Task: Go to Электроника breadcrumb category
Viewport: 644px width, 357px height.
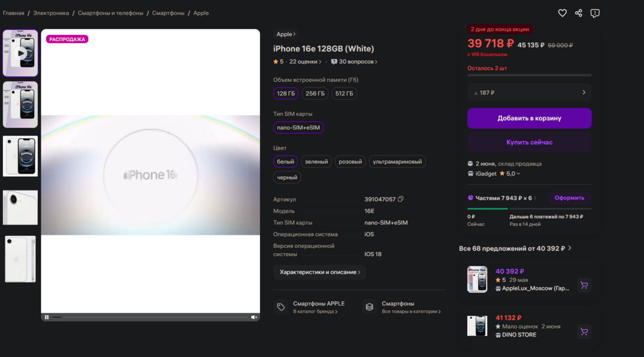Action: coord(51,13)
